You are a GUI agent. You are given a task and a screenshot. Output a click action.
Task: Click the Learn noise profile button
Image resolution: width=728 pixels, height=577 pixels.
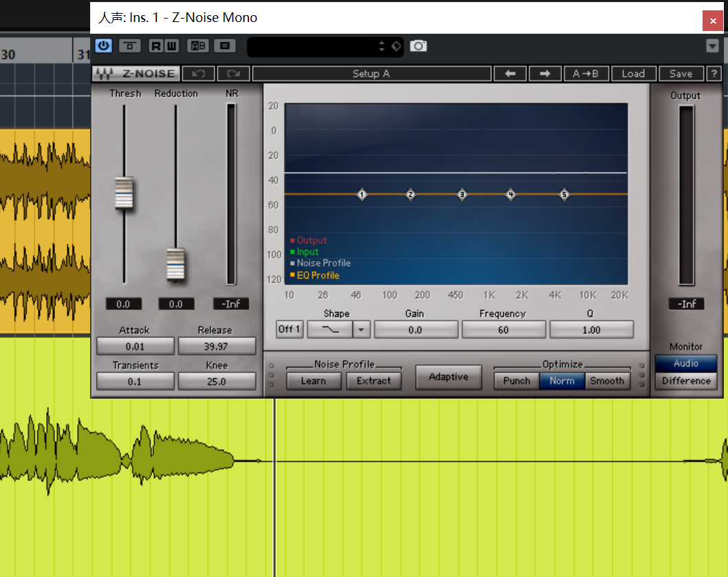click(313, 381)
